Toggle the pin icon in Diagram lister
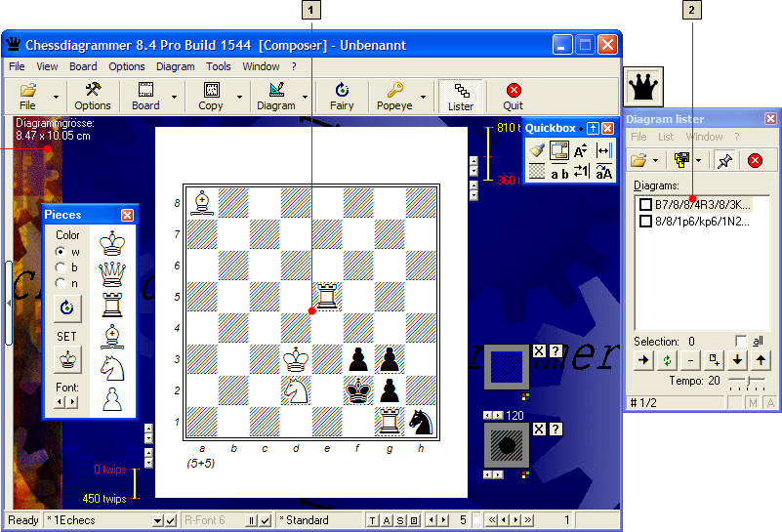782x532 pixels. tap(724, 160)
